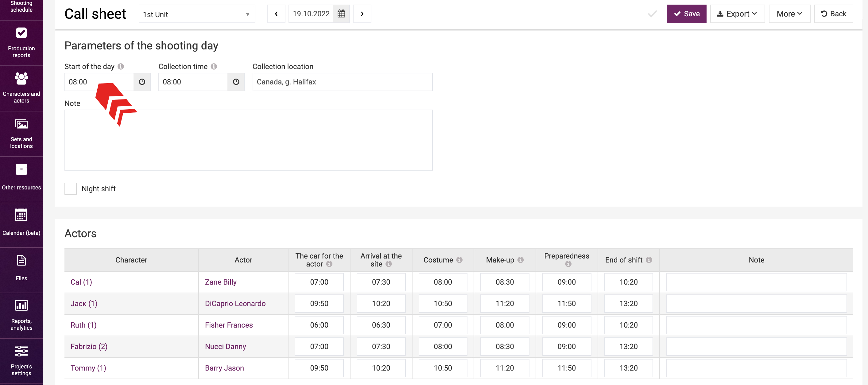
Task: Open the calendar date picker
Action: pos(341,14)
